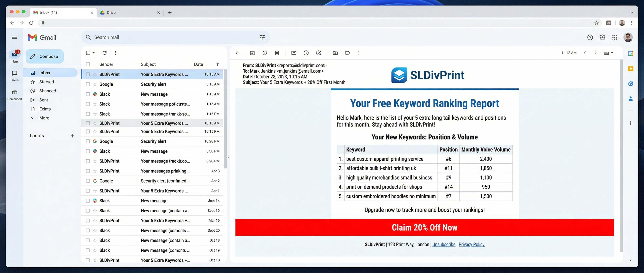Archive the open SLDivPrint email
The image size is (644, 273).
(x=252, y=53)
